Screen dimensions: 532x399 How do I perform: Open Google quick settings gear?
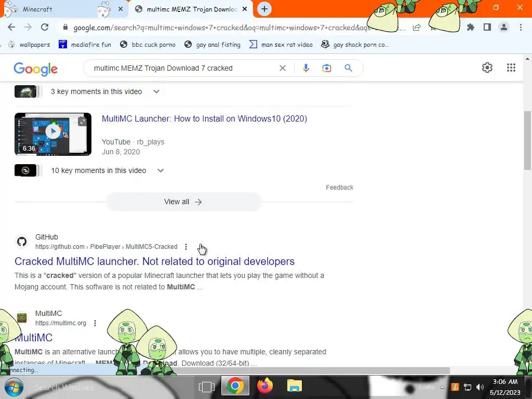(x=487, y=68)
